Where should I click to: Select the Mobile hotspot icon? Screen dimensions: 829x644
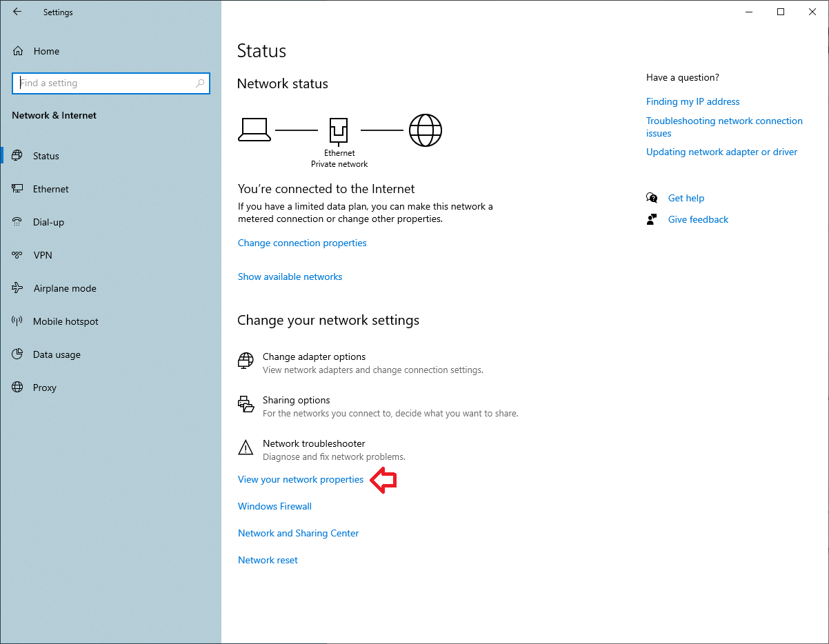tap(18, 321)
